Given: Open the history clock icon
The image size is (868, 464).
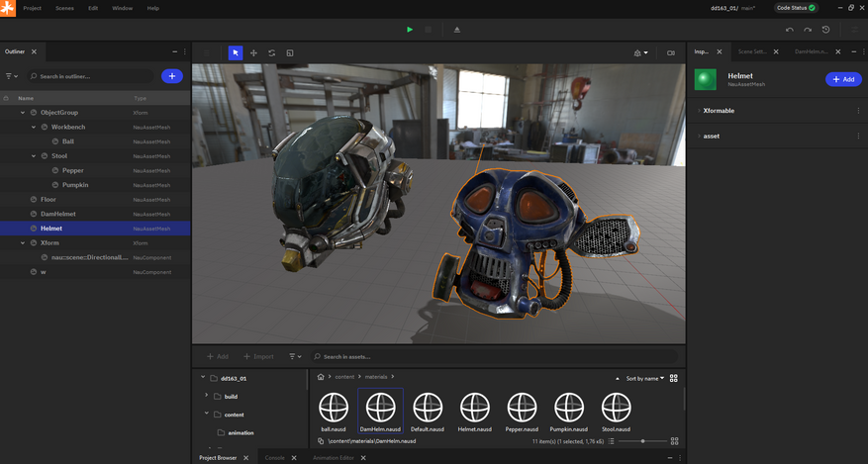Looking at the screenshot, I should click(x=825, y=30).
